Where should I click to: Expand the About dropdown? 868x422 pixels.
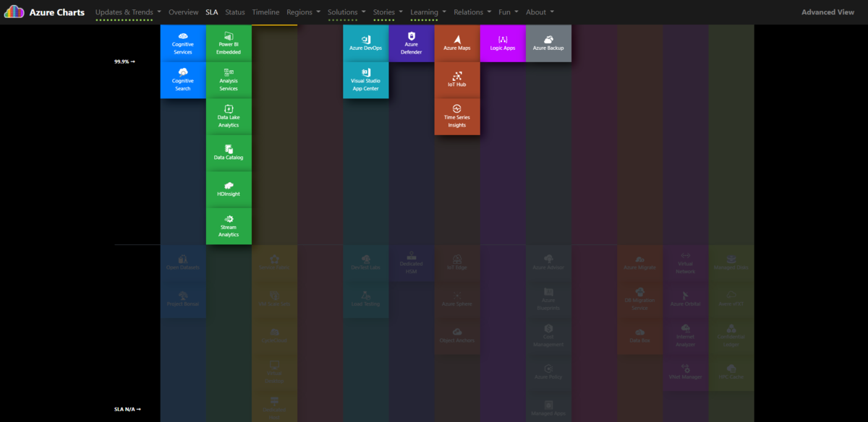click(540, 12)
